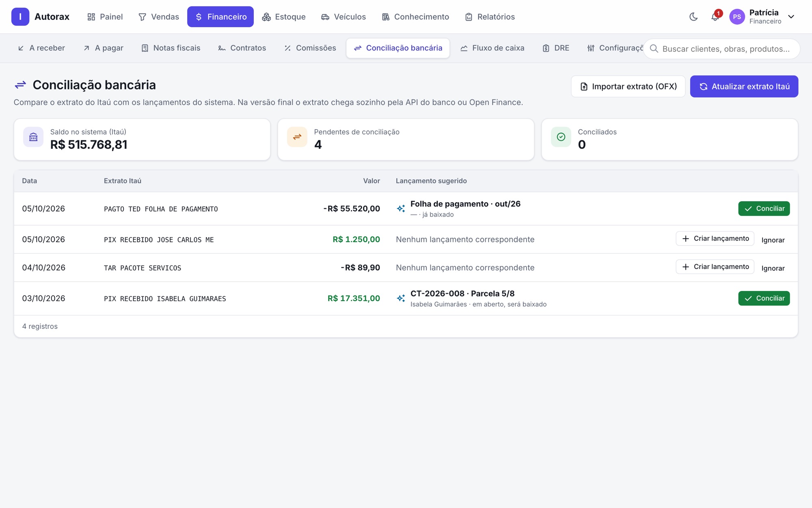
Task: Ignorar the PIX Jose Carlos ME row
Action: [x=773, y=240]
